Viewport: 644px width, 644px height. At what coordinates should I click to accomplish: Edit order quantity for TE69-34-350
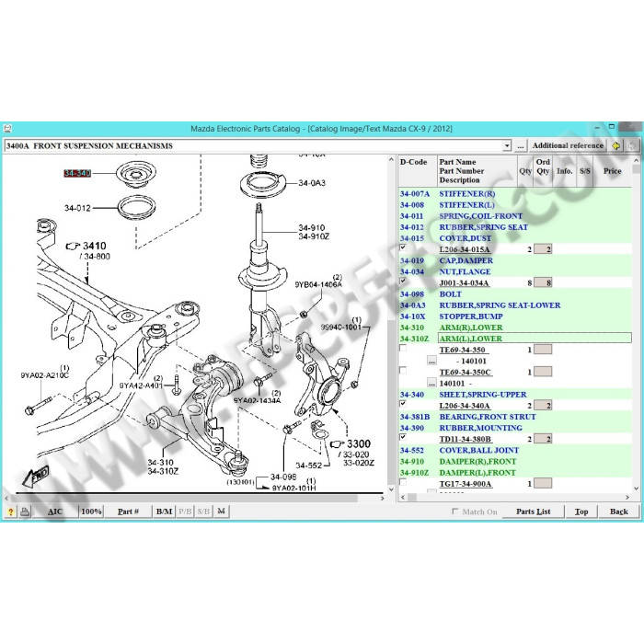(x=543, y=350)
